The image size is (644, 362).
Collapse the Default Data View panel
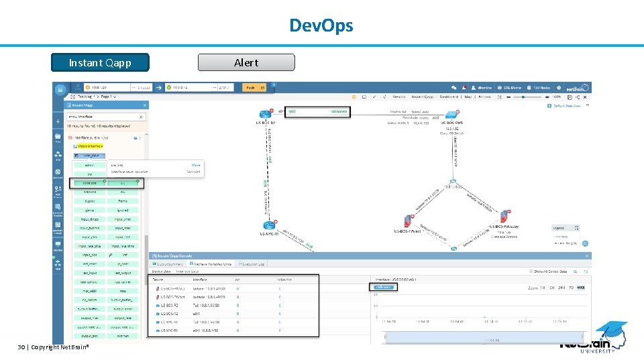(x=588, y=105)
